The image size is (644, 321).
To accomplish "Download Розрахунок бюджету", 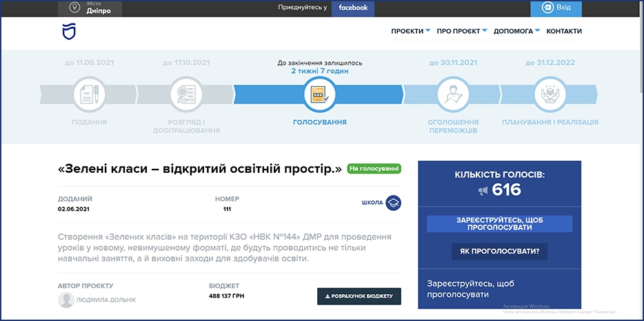I will click(359, 296).
